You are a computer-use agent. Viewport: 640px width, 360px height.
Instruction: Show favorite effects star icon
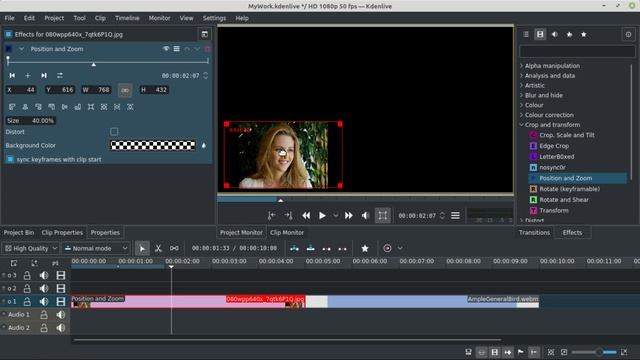point(584,35)
